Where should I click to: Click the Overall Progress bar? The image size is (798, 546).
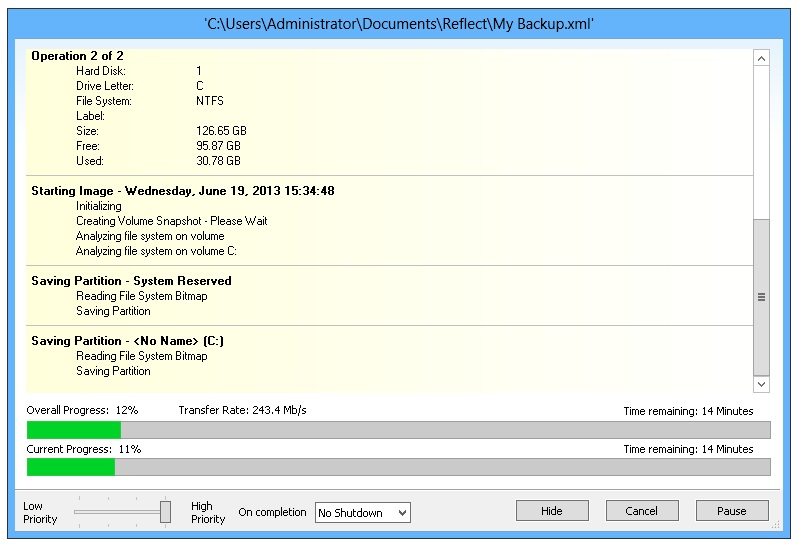398,429
